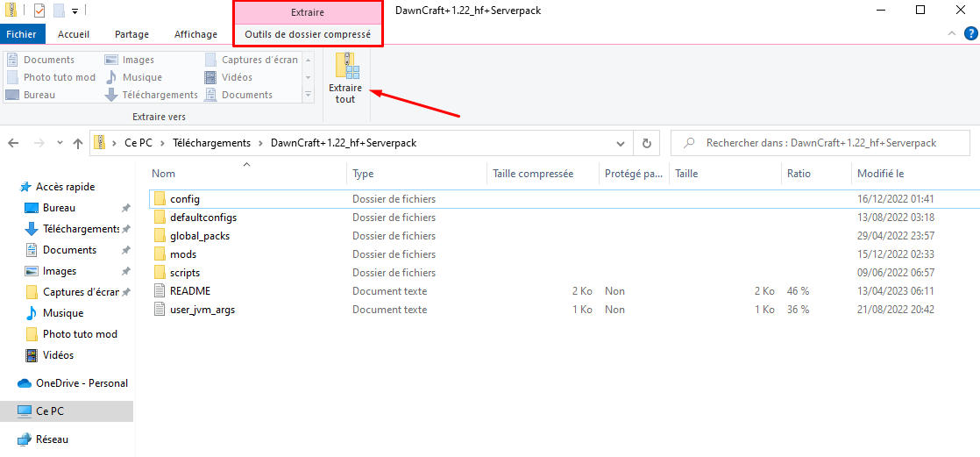Click the search box for DawnCraft folder
The width and height of the screenshot is (980, 457).
(821, 143)
